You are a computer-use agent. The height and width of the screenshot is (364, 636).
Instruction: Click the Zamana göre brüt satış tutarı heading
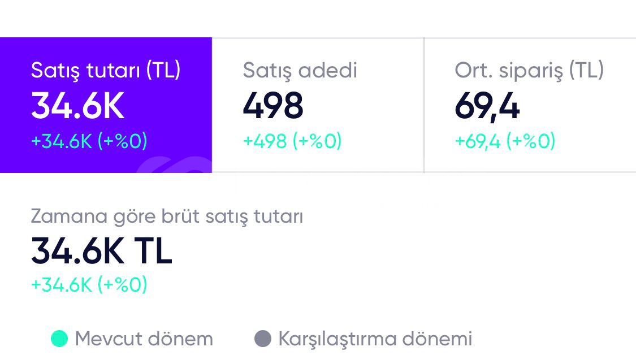pyautogui.click(x=167, y=216)
